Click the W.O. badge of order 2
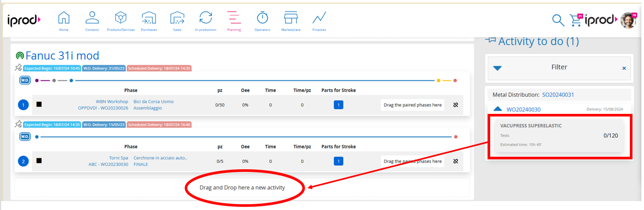Image resolution: width=644 pixels, height=210 pixels. pyautogui.click(x=25, y=137)
